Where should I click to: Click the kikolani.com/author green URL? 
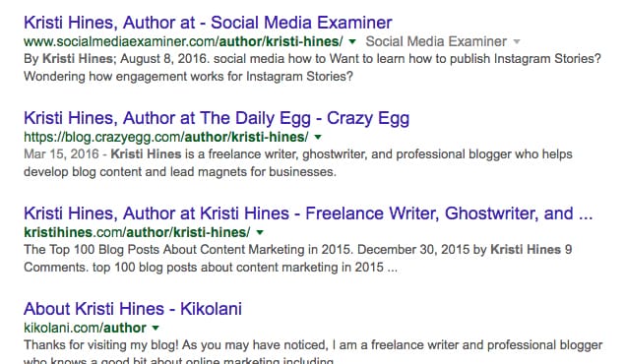pos(85,328)
